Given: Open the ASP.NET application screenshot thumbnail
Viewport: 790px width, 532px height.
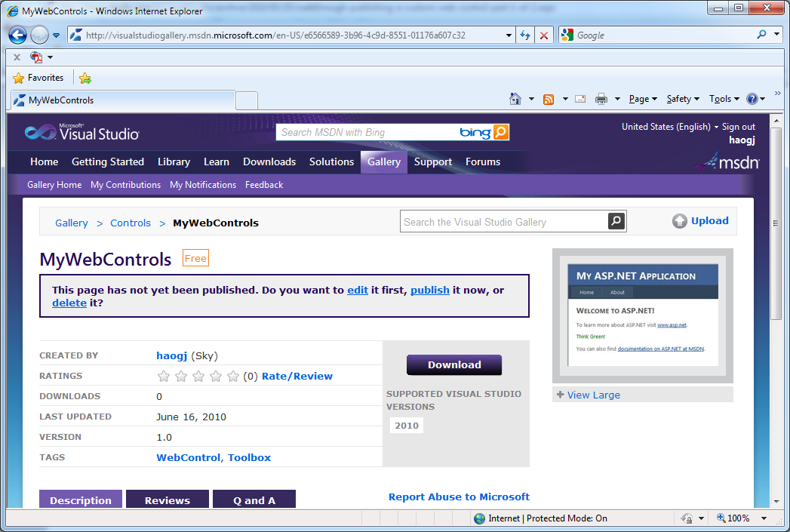Looking at the screenshot, I should pyautogui.click(x=642, y=315).
